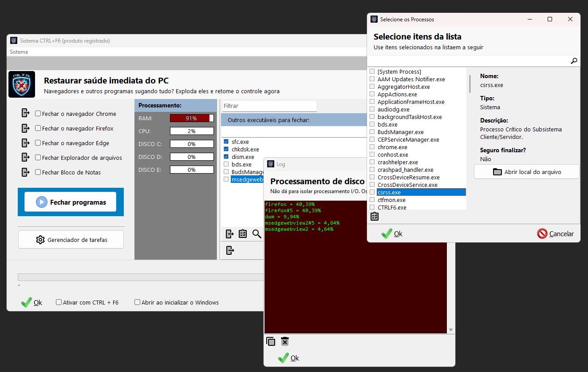This screenshot has width=588, height=372.
Task: Click the exit icon beside Fechar o navegador Edge
Action: coord(25,143)
